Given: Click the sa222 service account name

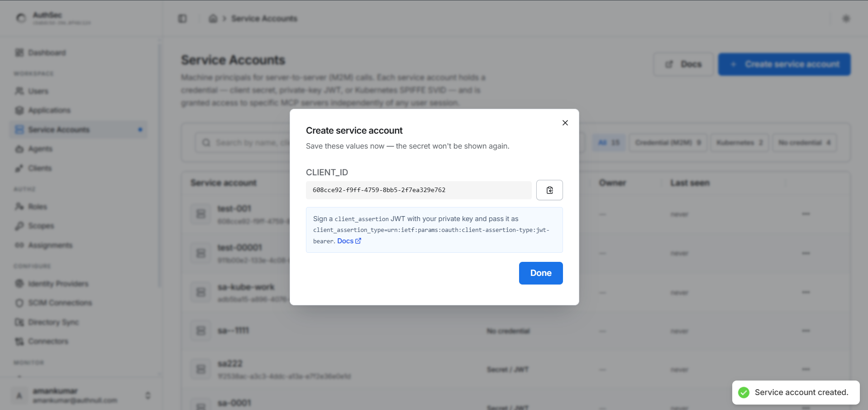Looking at the screenshot, I should 230,364.
